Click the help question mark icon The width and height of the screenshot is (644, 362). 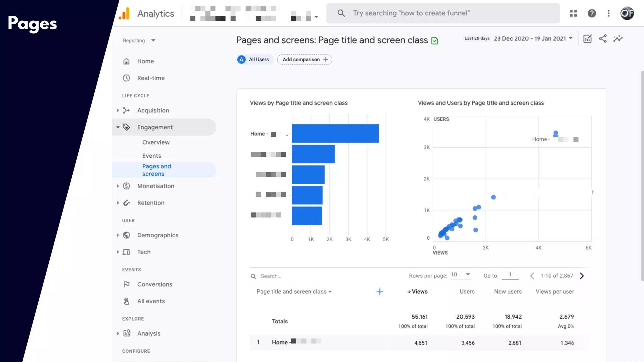click(591, 13)
